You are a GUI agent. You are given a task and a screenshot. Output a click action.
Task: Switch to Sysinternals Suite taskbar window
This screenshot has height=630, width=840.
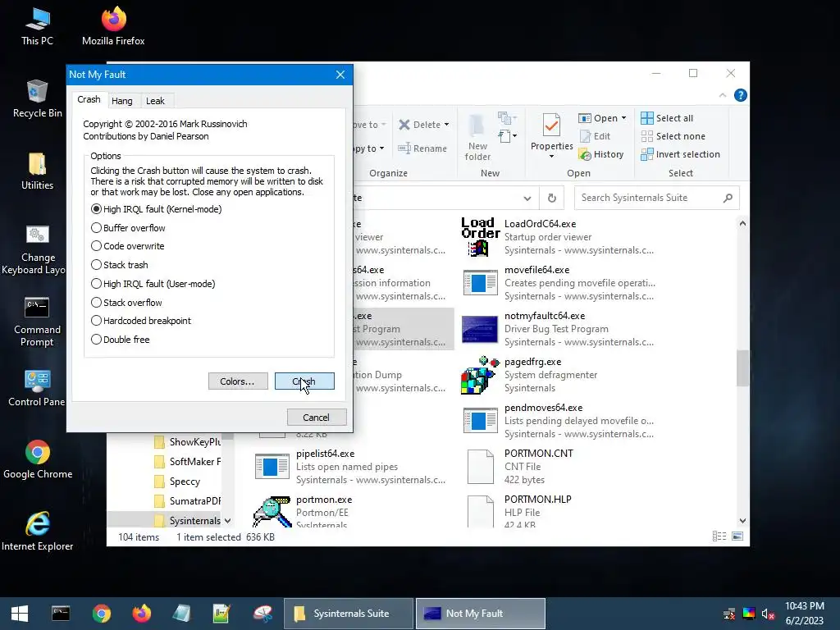pos(349,614)
